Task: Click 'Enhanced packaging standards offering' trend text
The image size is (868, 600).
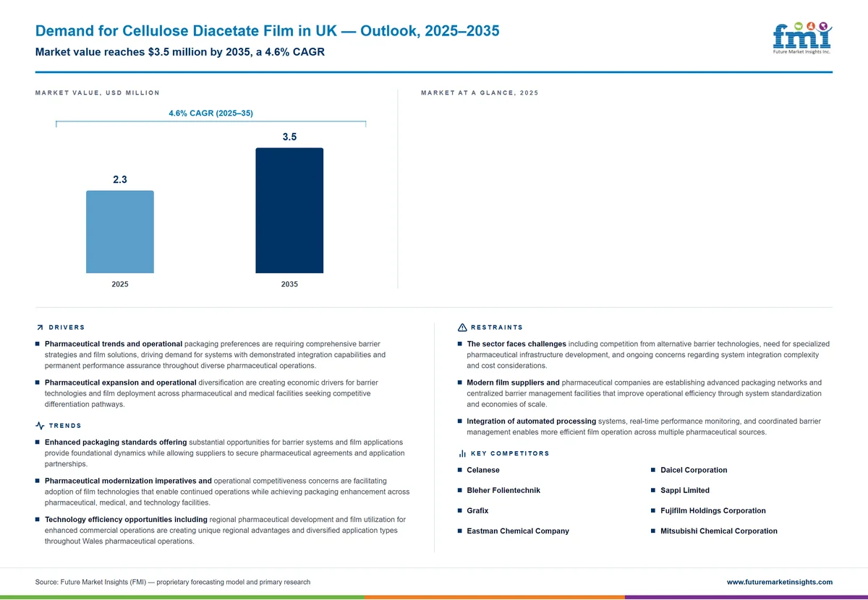Action: [116, 442]
